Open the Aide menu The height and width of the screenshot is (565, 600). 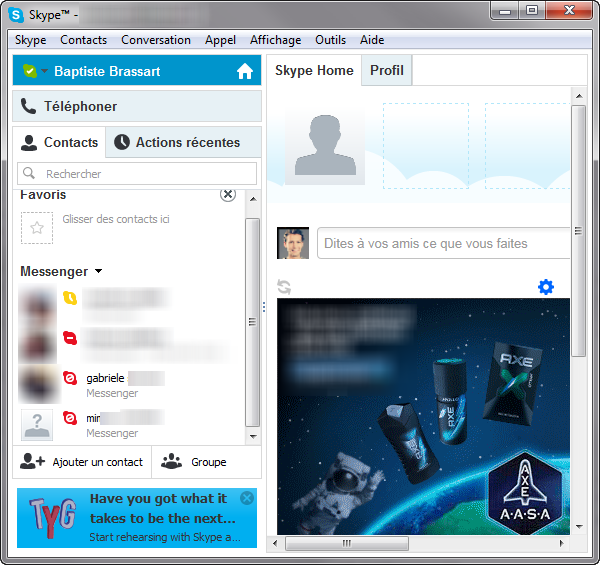(x=372, y=40)
